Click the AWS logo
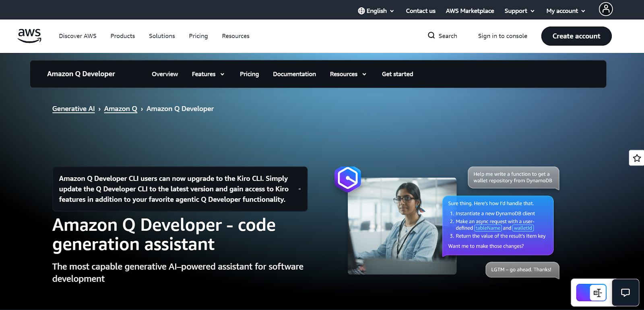 [x=29, y=36]
